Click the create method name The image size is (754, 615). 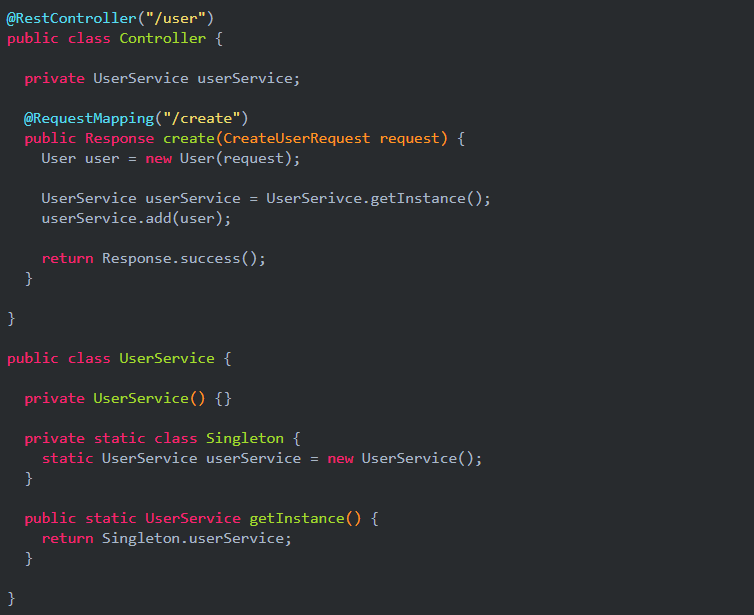[188, 138]
